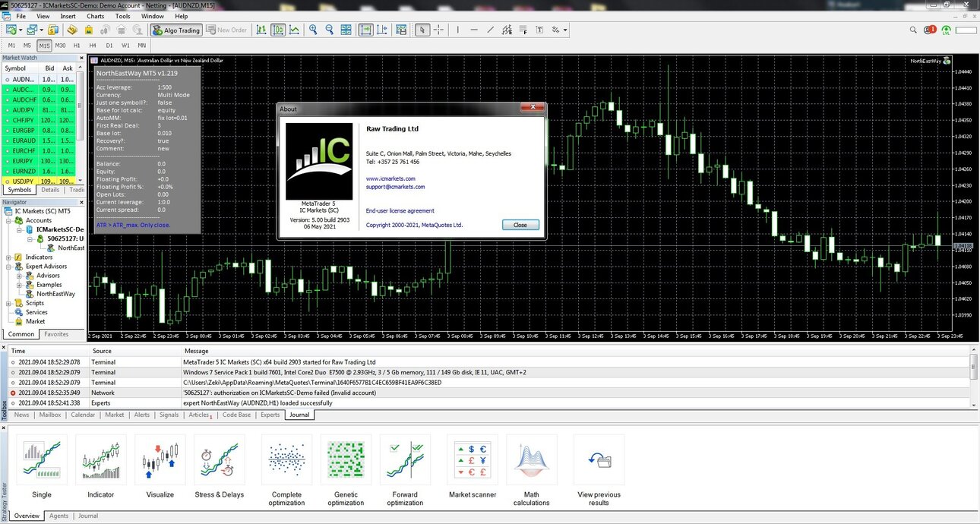Expand the Indicators tree node
Image resolution: width=980 pixels, height=524 pixels.
click(9, 257)
